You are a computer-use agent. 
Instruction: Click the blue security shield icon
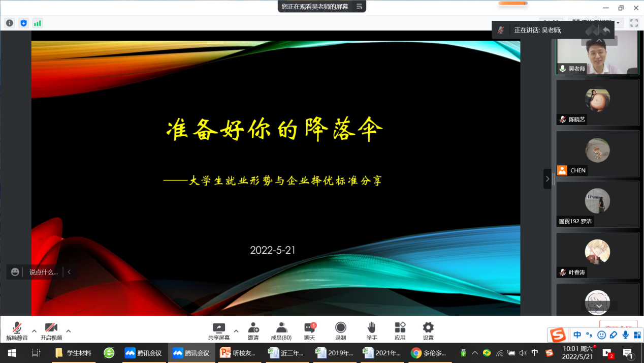pyautogui.click(x=23, y=23)
